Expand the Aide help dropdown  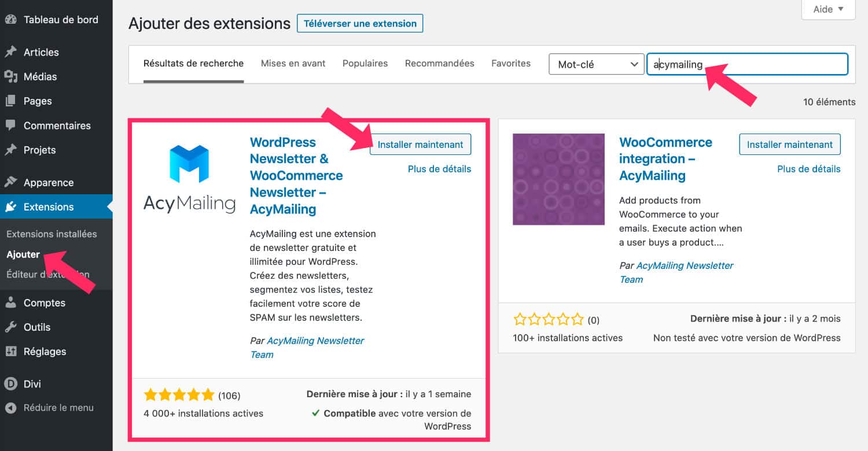[828, 9]
